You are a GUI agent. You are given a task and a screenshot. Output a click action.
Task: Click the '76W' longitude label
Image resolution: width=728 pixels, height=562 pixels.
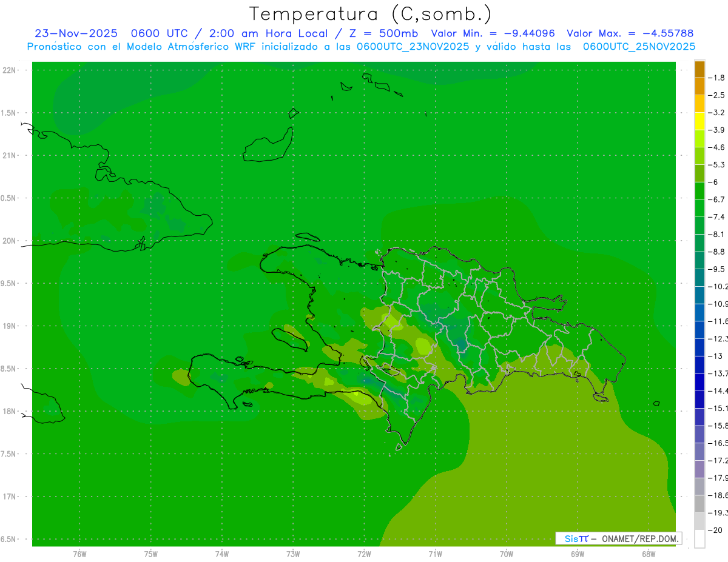[x=79, y=554]
